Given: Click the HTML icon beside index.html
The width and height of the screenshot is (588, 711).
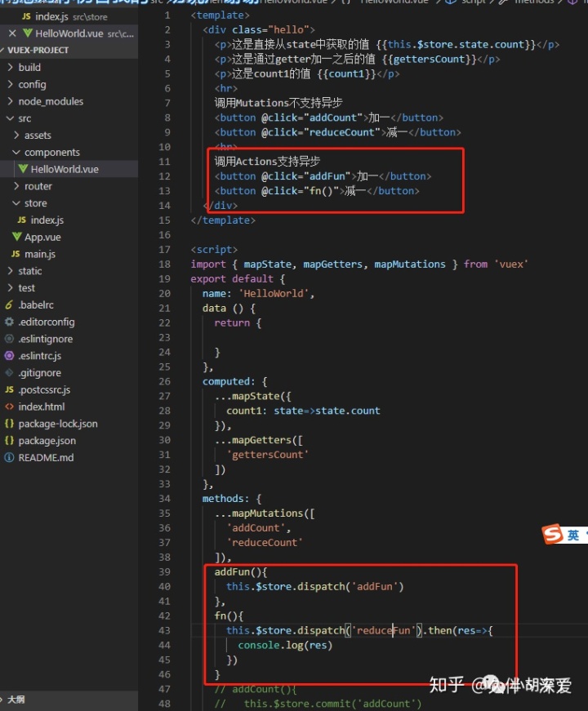Looking at the screenshot, I should [9, 407].
